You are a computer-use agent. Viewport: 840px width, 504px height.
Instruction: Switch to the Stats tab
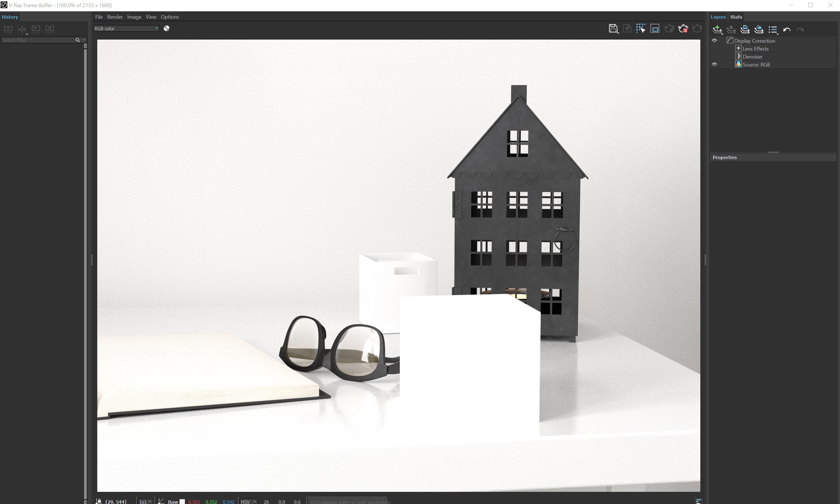coord(736,17)
